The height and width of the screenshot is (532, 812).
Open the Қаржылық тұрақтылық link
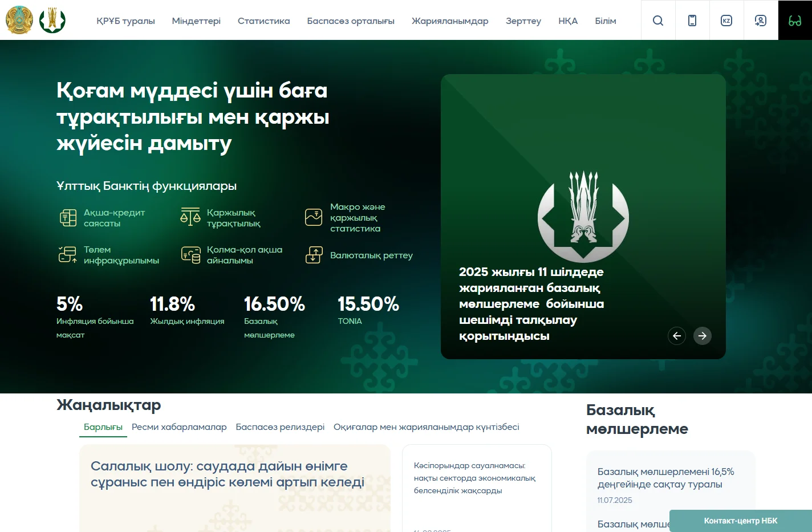234,218
